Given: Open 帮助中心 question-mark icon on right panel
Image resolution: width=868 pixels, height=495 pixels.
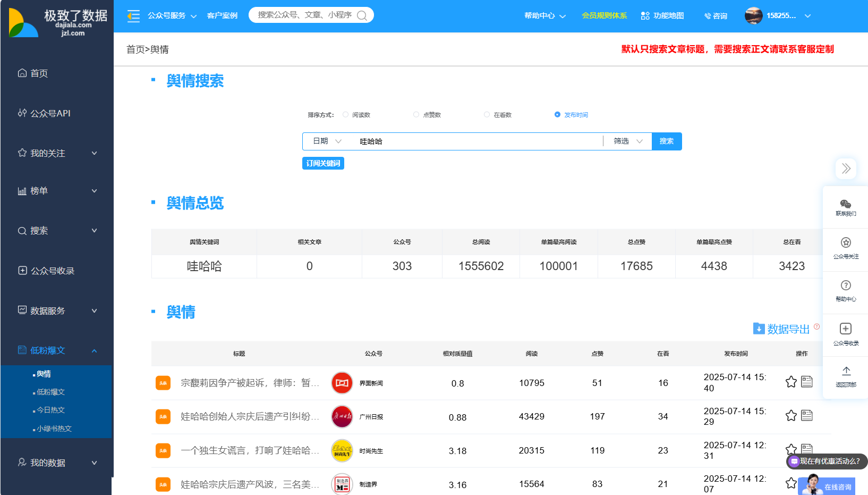Looking at the screenshot, I should (846, 286).
